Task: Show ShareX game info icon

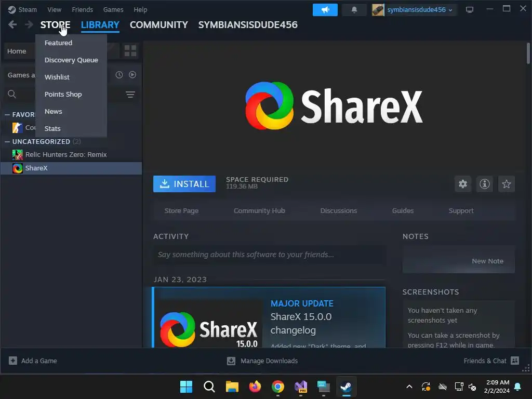Action: pyautogui.click(x=485, y=184)
